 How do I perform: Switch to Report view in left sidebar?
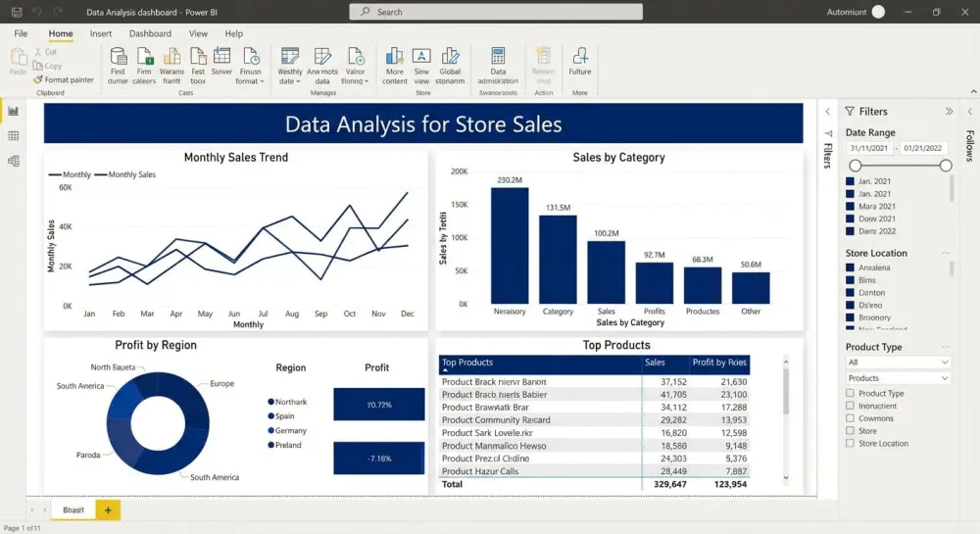pyautogui.click(x=13, y=111)
